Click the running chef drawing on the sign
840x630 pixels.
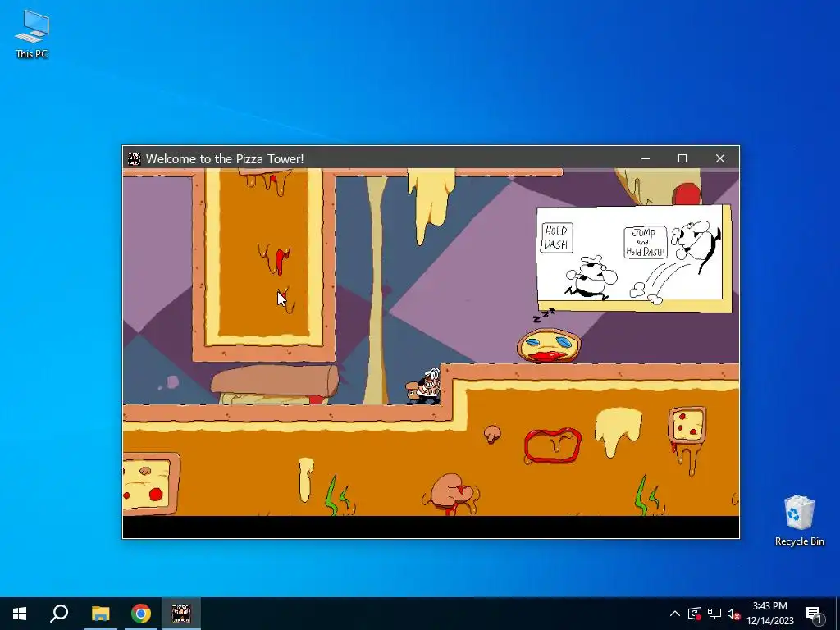591,277
